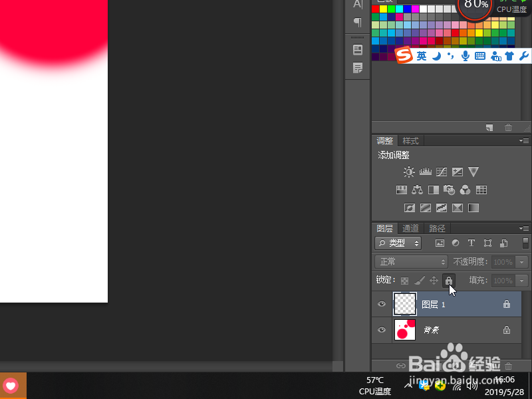
Task: Add a Brightness/Contrast adjustment (sun icon)
Action: (409, 172)
